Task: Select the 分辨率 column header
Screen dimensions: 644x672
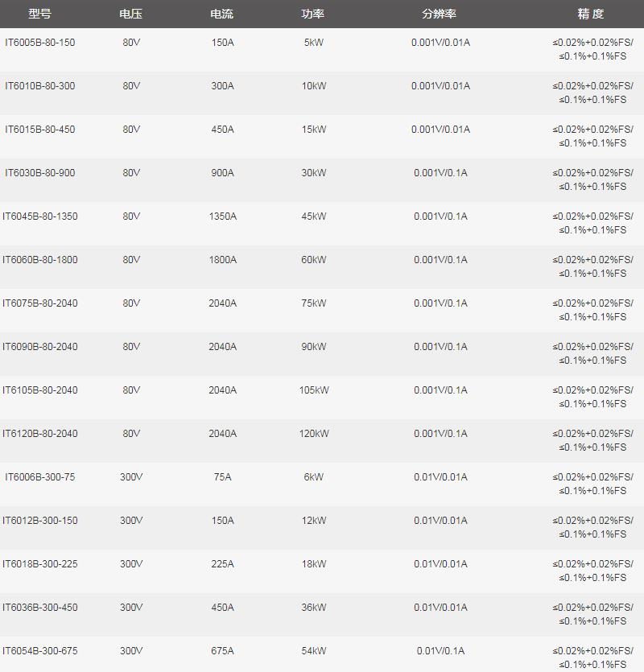Action: 440,14
